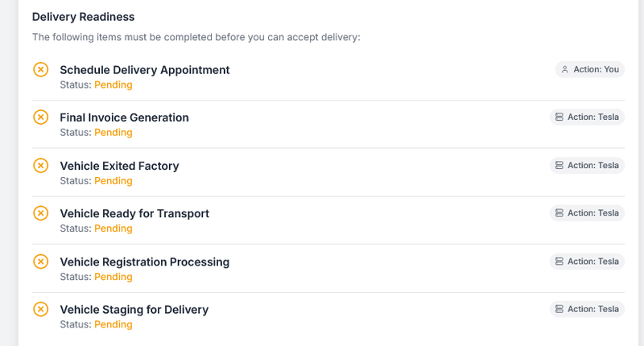Select the Vehicle Ready for Transport title
The width and height of the screenshot is (644, 346).
click(134, 213)
